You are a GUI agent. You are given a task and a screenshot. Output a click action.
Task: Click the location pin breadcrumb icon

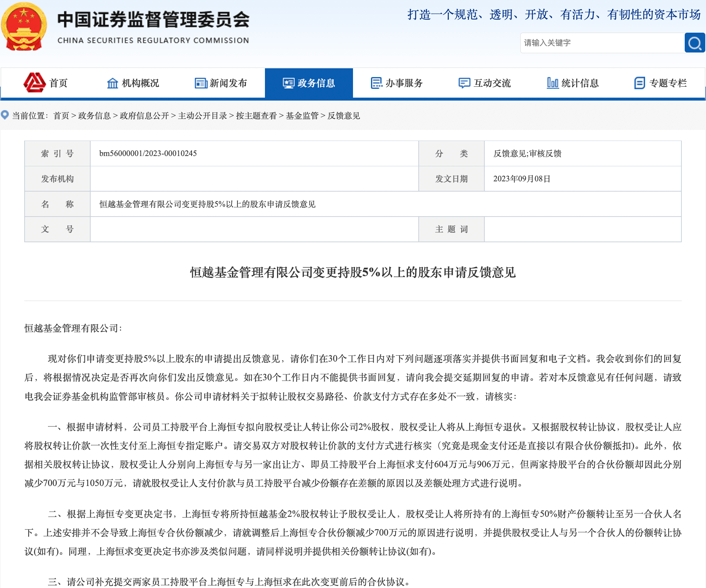pos(5,115)
